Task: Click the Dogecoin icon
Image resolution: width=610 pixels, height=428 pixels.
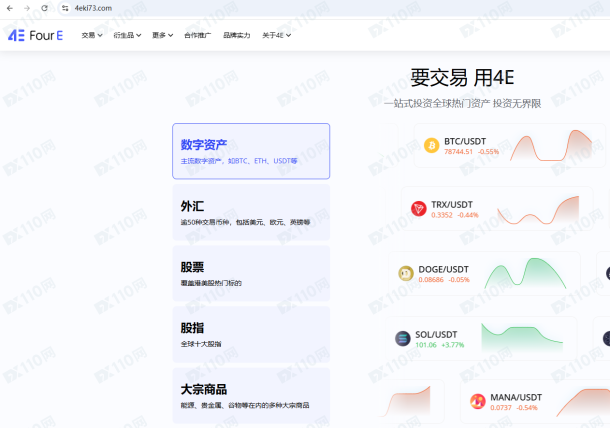Action: pyautogui.click(x=406, y=273)
